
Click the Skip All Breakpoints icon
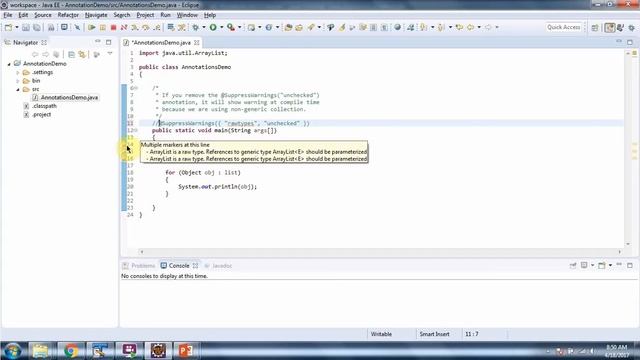pos(77,27)
